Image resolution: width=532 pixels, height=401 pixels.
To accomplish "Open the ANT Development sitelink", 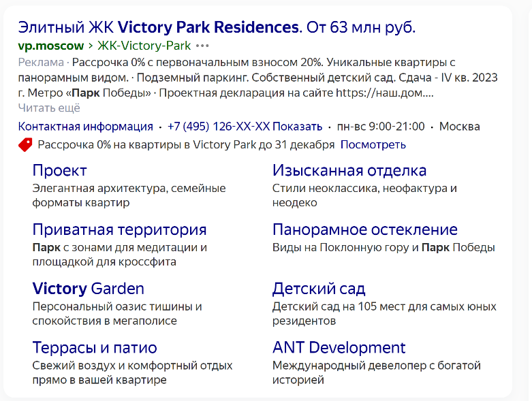I will point(339,348).
